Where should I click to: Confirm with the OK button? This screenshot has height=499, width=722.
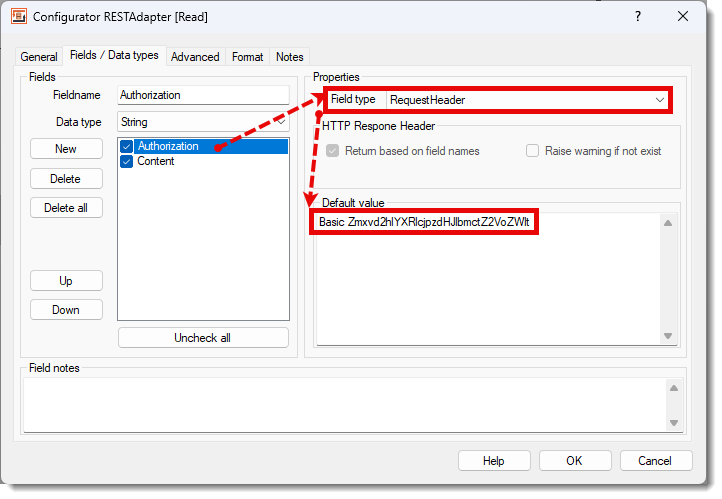[574, 461]
